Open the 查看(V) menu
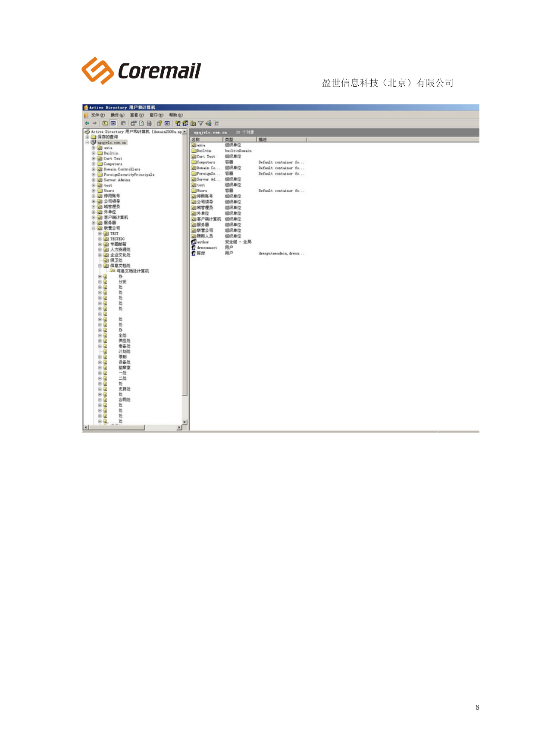535x756 pixels. pos(137,115)
